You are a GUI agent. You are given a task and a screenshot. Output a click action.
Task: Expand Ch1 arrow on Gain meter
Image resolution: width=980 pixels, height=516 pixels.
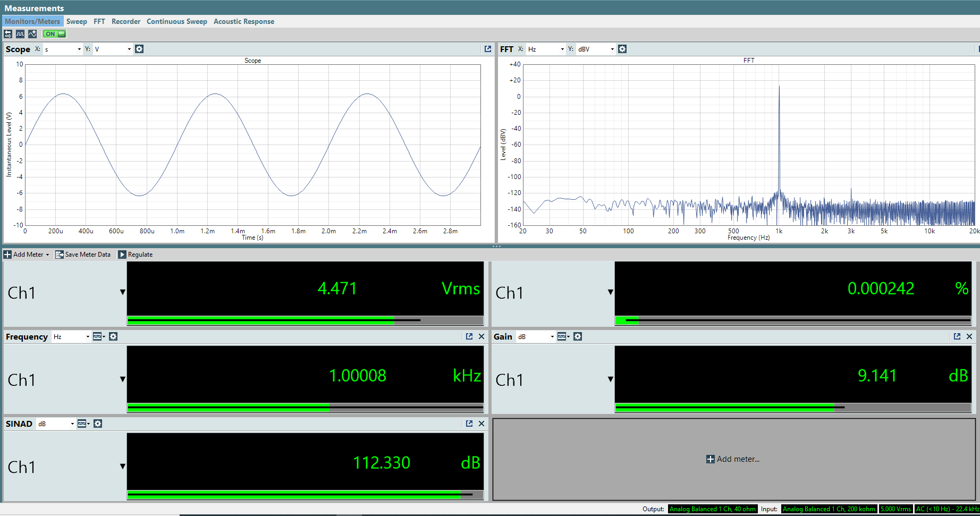click(611, 379)
